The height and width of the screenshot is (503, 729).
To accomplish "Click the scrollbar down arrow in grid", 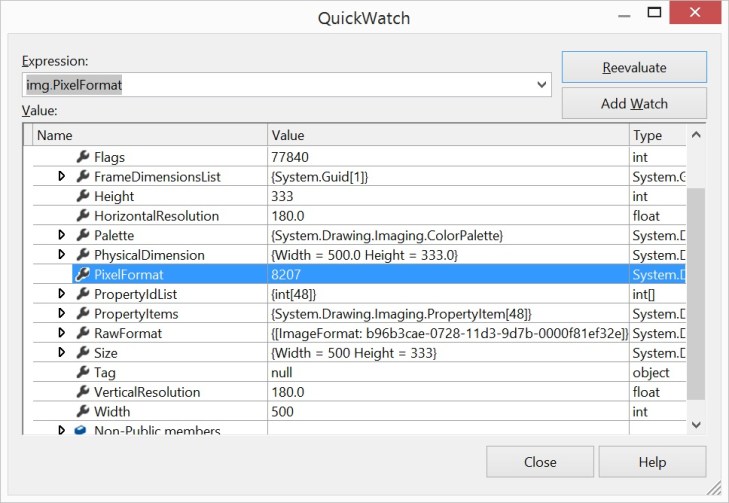I will coord(696,424).
